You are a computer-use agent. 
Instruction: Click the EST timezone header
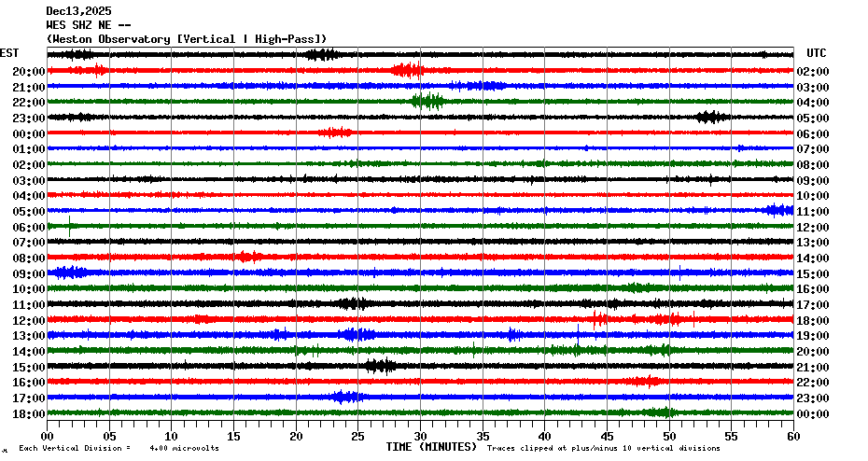click(9, 53)
